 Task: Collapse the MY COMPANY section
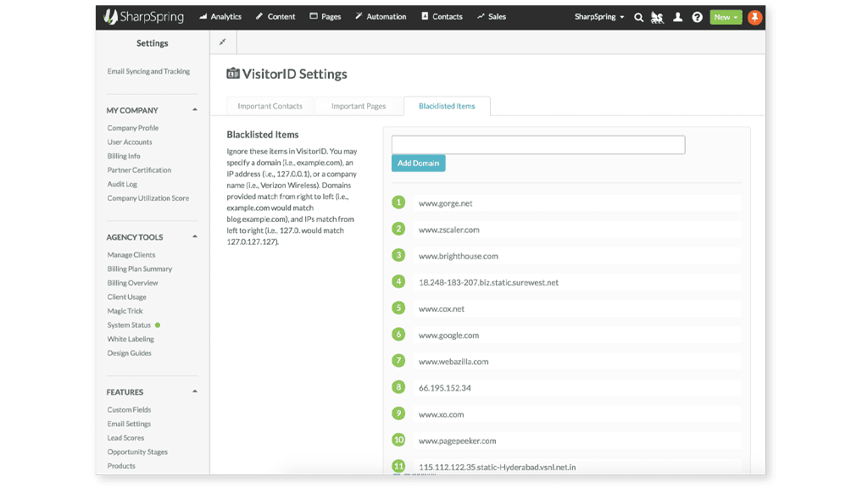[x=195, y=109]
